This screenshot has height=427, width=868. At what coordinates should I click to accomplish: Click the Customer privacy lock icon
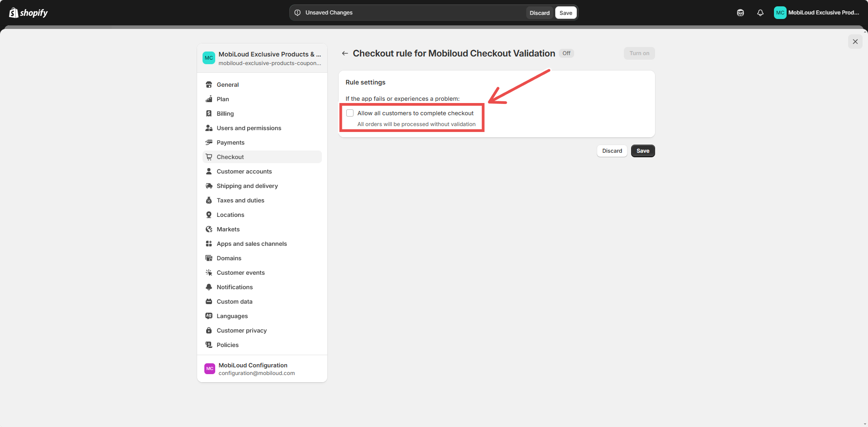coord(209,330)
